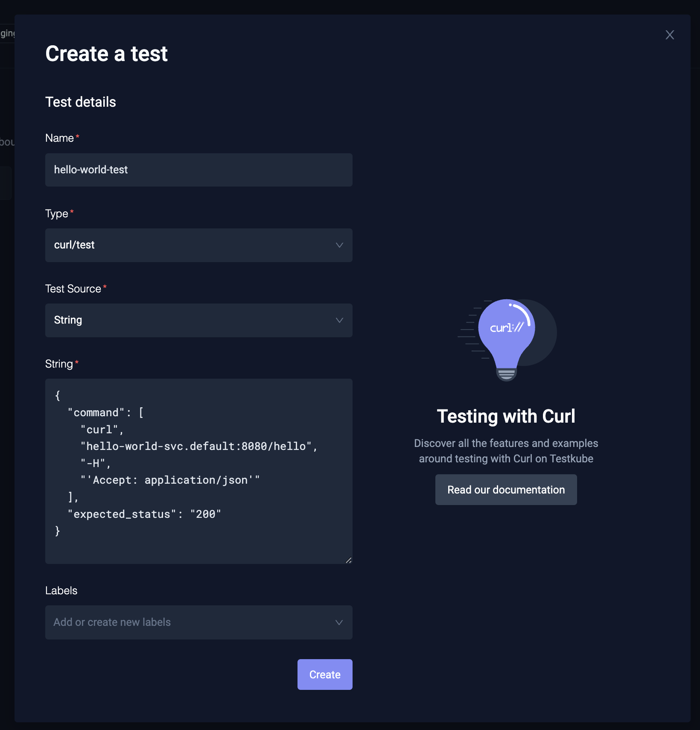Viewport: 700px width, 730px height.
Task: Click the Testing with Curl heading
Action: click(506, 416)
